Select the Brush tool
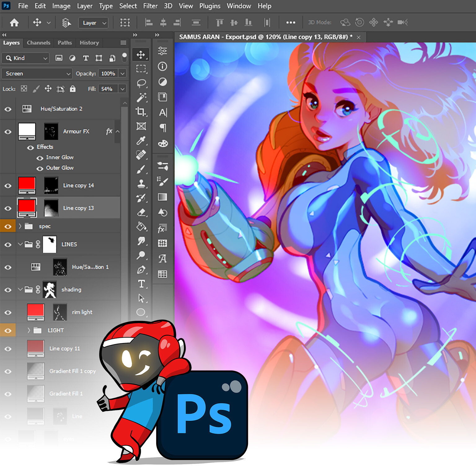The height and width of the screenshot is (476, 476). click(141, 170)
